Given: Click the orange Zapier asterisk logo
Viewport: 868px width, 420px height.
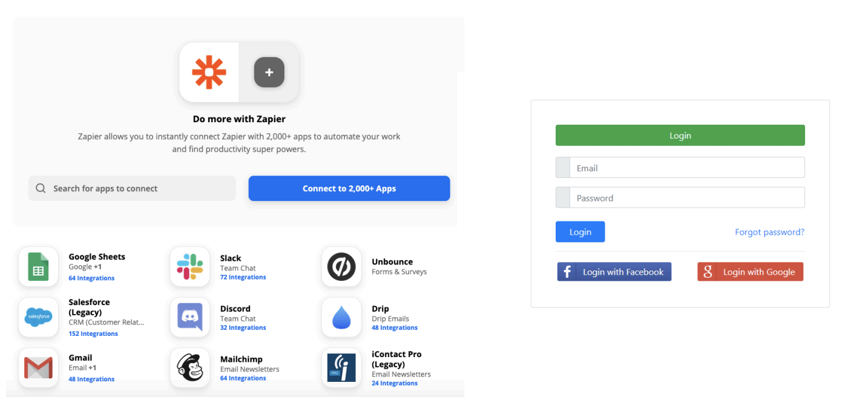Looking at the screenshot, I should click(x=209, y=72).
